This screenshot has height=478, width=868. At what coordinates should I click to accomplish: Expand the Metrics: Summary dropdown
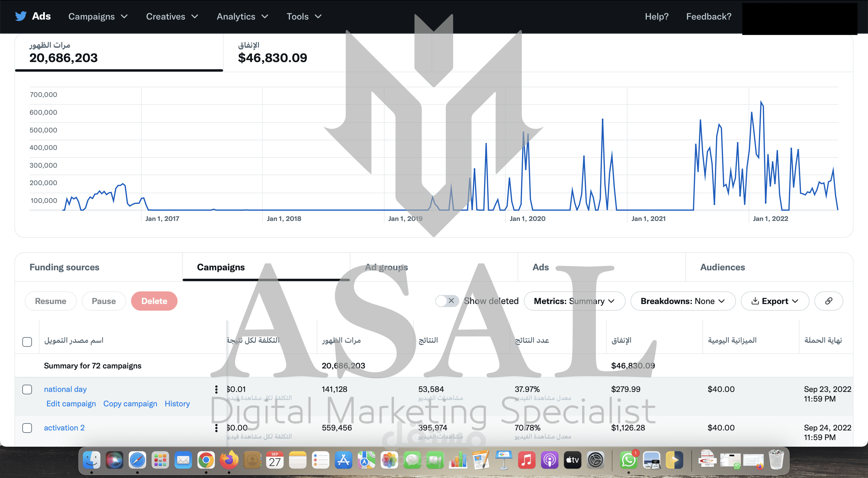pyautogui.click(x=574, y=301)
